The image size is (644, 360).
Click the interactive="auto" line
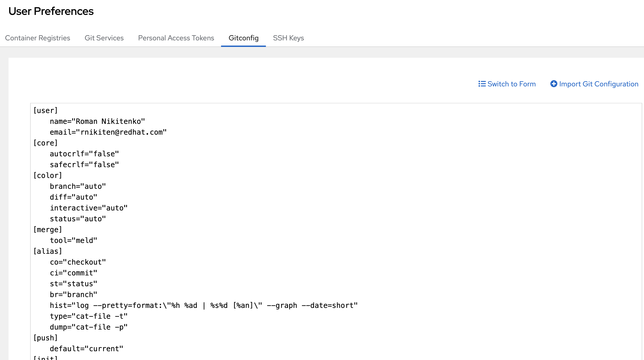pyautogui.click(x=89, y=208)
